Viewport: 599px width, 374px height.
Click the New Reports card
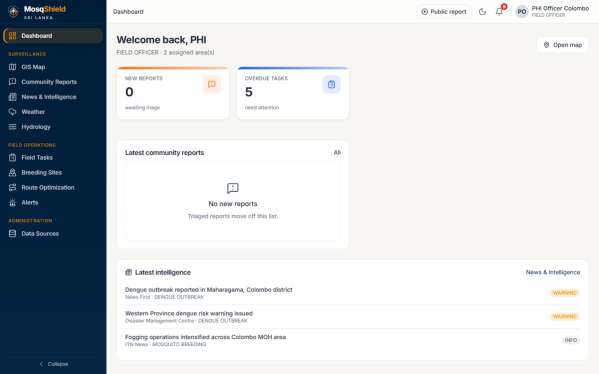coord(173,93)
